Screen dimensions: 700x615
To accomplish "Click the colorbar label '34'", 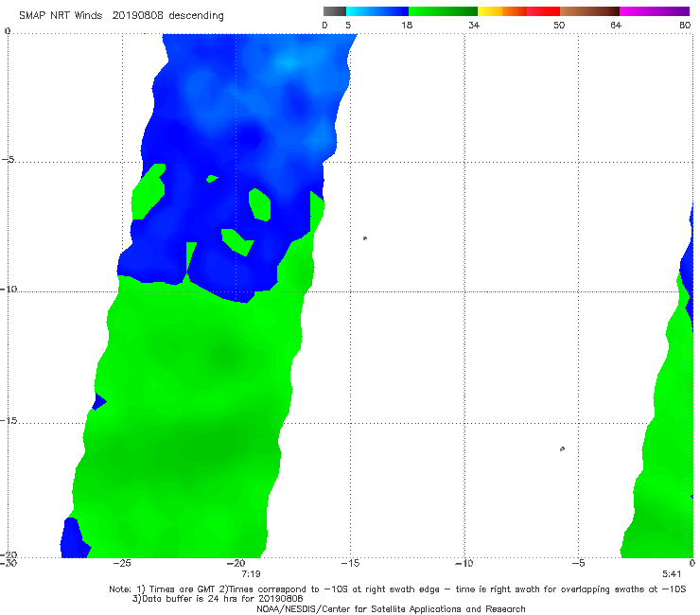I will pyautogui.click(x=474, y=25).
